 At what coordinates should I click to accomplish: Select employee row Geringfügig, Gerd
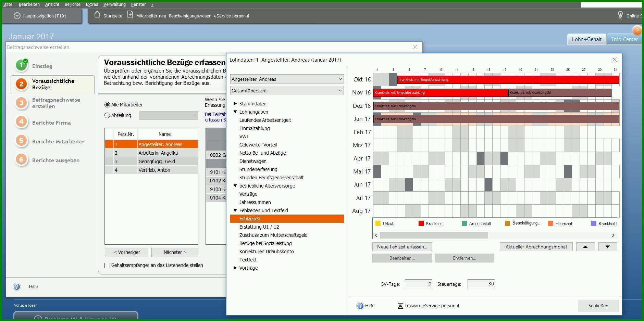pos(151,162)
